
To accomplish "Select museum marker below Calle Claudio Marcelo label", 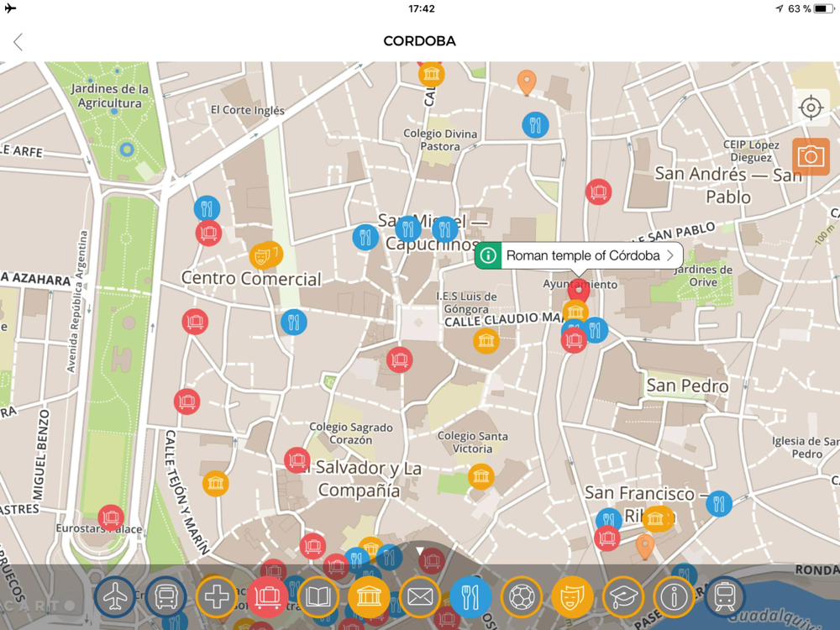I will point(486,341).
